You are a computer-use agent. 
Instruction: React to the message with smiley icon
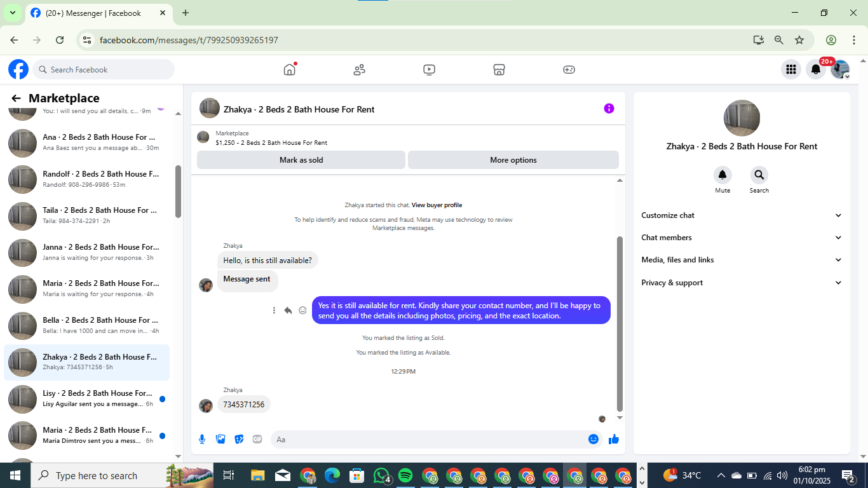302,310
